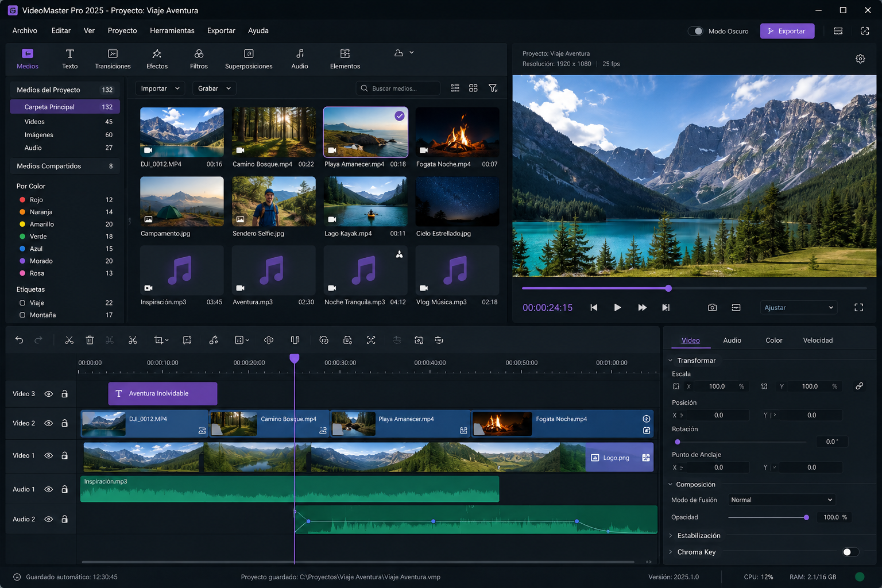
Task: Collapse the Transformar section
Action: [692, 361]
